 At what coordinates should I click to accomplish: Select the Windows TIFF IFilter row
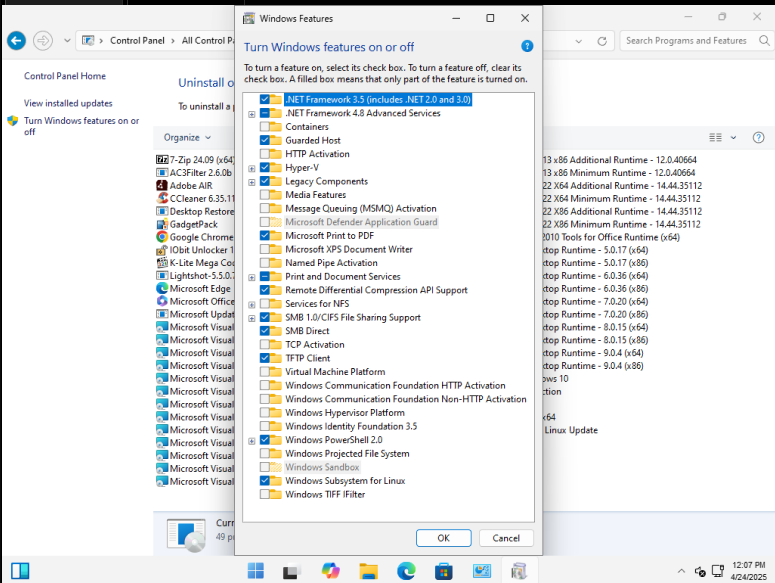(325, 495)
